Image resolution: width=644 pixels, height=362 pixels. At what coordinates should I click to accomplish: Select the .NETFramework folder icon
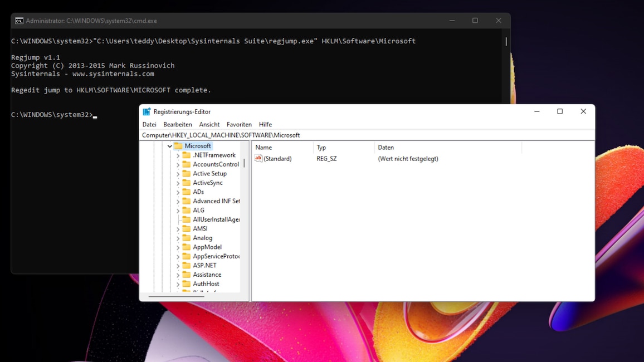[x=187, y=155]
